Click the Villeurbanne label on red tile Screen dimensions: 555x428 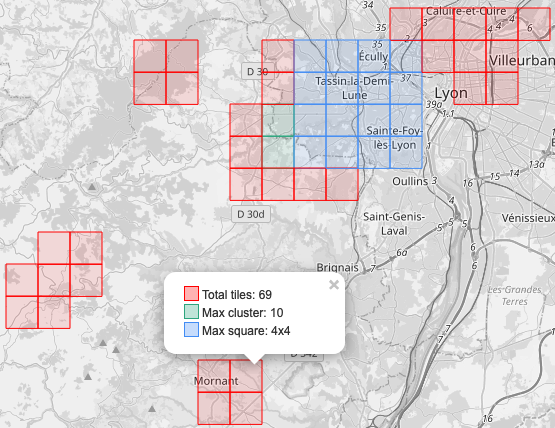pyautogui.click(x=522, y=61)
